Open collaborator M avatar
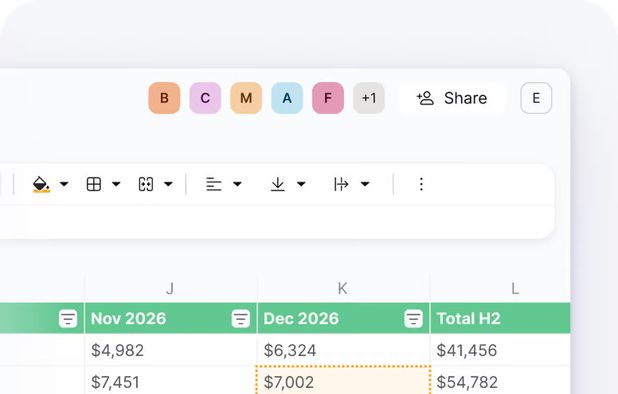This screenshot has width=618, height=394. coord(246,98)
